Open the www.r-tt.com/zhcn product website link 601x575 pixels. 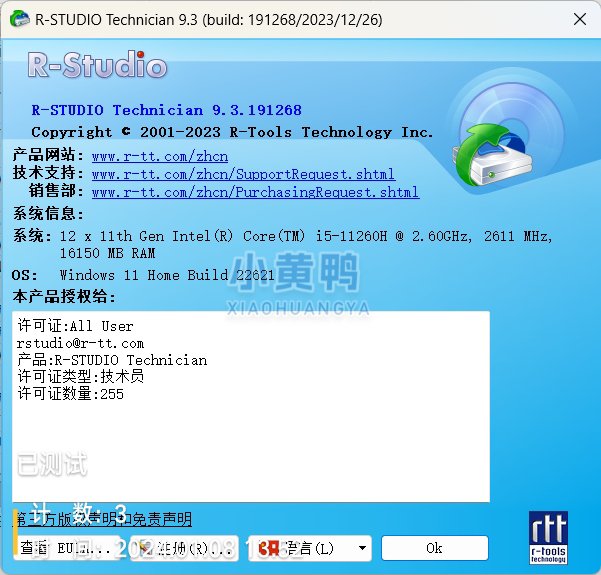(x=159, y=156)
